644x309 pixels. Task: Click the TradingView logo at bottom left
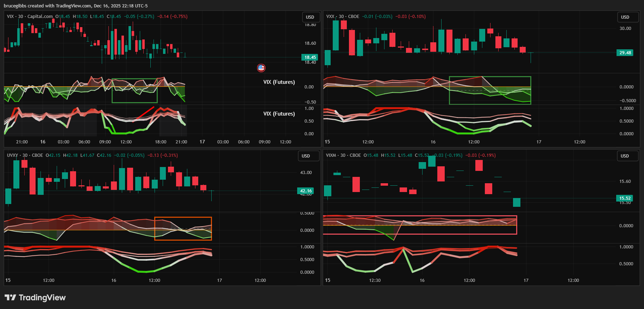point(35,298)
